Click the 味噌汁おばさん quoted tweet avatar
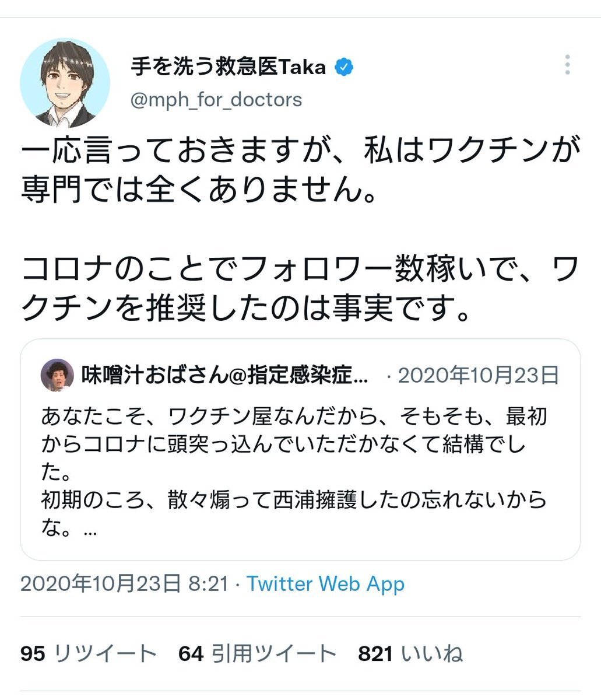601x700 pixels. point(58,375)
